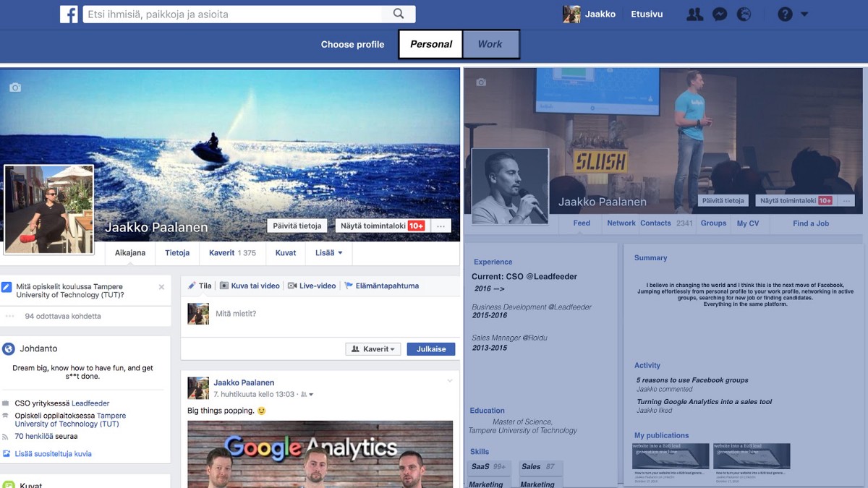Open My CV tab in work profile
The width and height of the screenshot is (868, 488).
point(748,223)
